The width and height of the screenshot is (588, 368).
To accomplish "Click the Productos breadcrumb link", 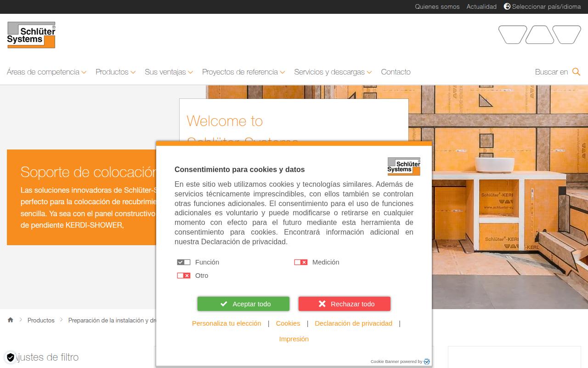I will click(x=41, y=320).
